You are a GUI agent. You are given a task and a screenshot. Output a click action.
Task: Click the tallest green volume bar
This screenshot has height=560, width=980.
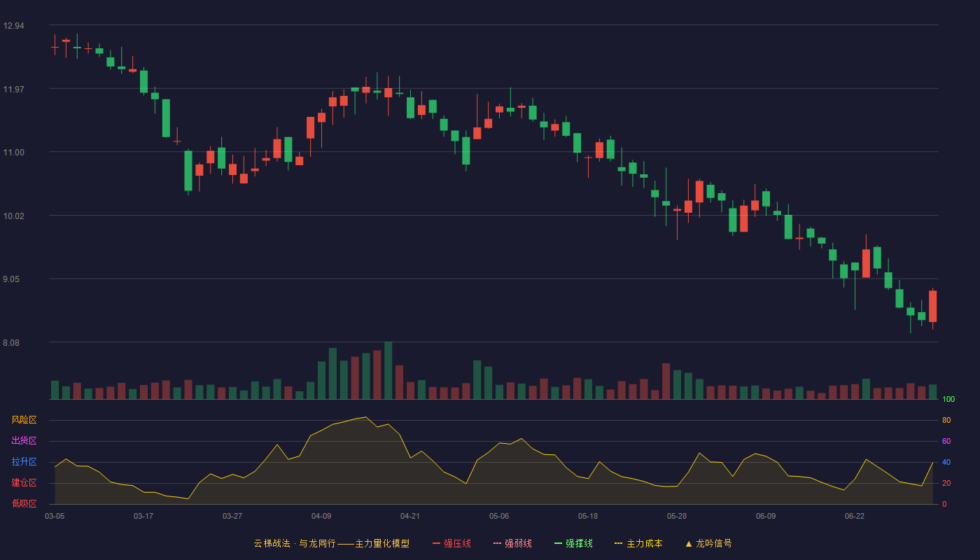click(388, 370)
